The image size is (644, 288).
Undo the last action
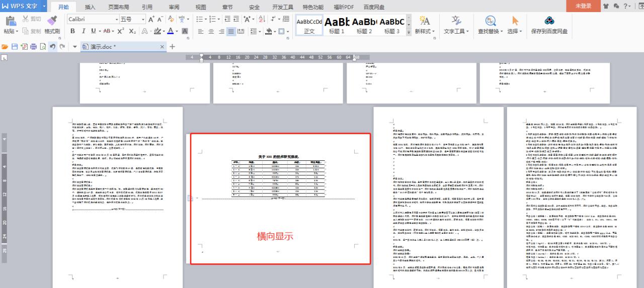pyautogui.click(x=52, y=46)
